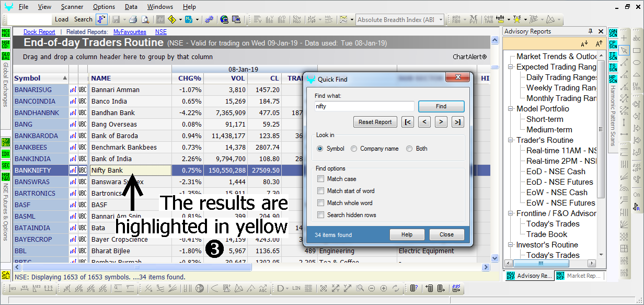Select the Symbol radio button

coord(320,149)
